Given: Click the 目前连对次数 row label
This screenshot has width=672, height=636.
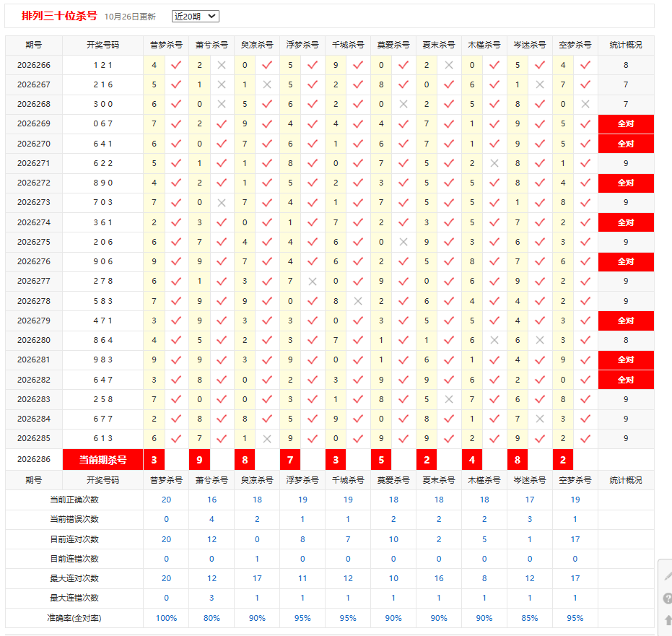Looking at the screenshot, I should (74, 539).
